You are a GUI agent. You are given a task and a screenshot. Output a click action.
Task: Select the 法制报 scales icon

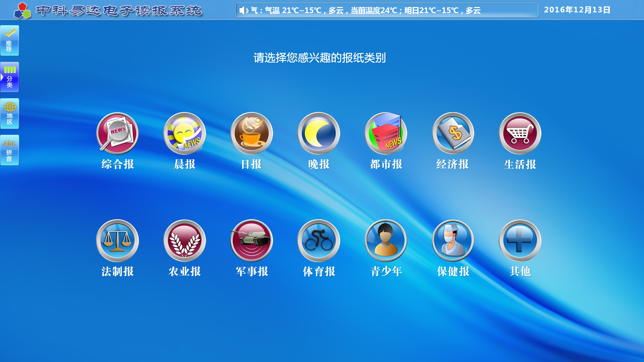pyautogui.click(x=117, y=241)
